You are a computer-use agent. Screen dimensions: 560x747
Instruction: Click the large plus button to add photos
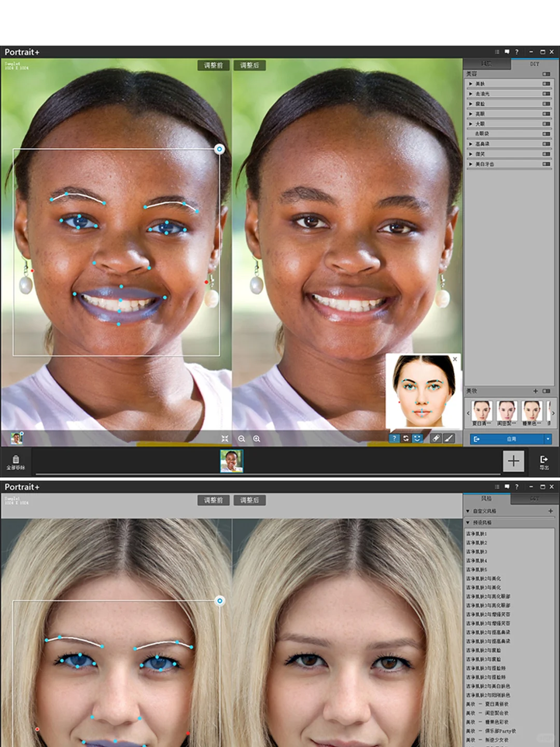click(x=513, y=461)
